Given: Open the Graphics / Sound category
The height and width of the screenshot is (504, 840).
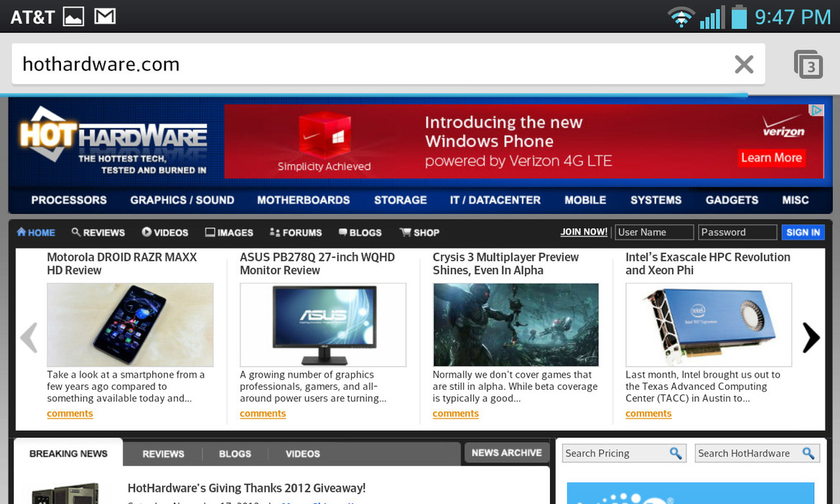Looking at the screenshot, I should (x=182, y=200).
